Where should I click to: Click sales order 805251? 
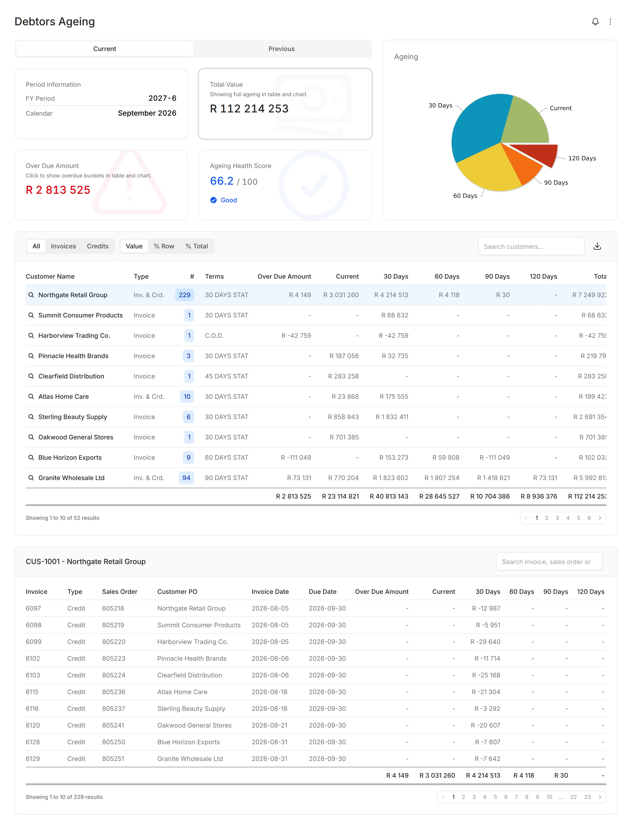(113, 758)
